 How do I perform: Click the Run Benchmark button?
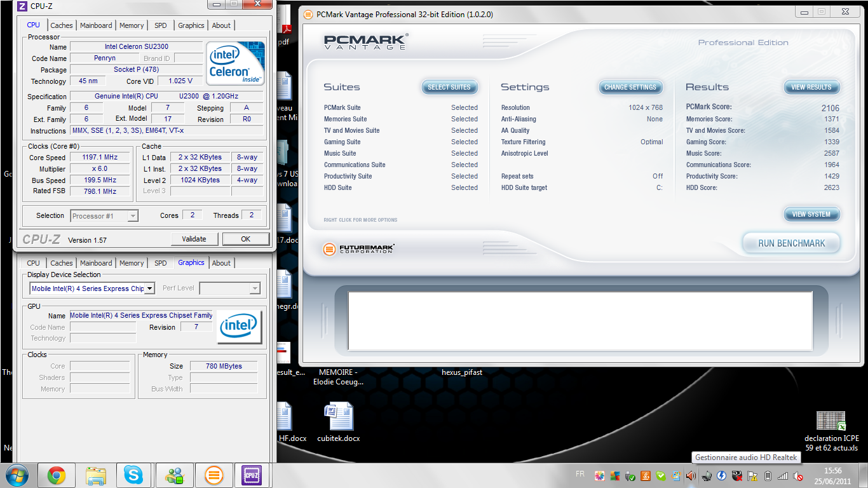(x=792, y=243)
